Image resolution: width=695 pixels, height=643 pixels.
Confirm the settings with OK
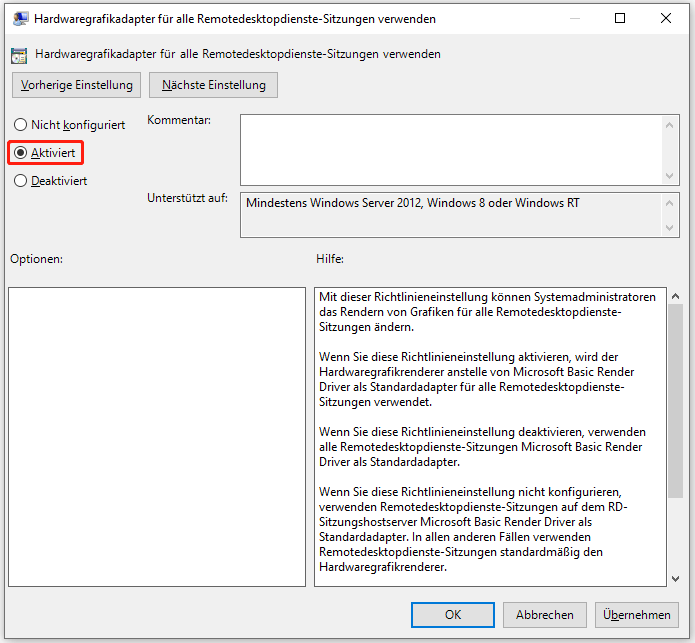click(x=453, y=615)
